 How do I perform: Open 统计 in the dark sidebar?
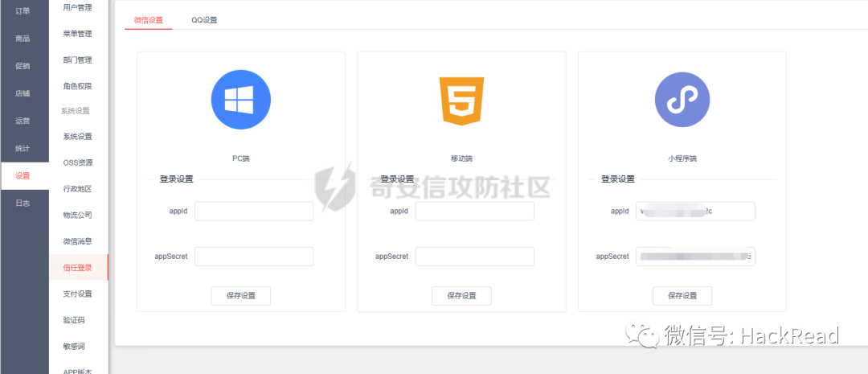pyautogui.click(x=23, y=149)
